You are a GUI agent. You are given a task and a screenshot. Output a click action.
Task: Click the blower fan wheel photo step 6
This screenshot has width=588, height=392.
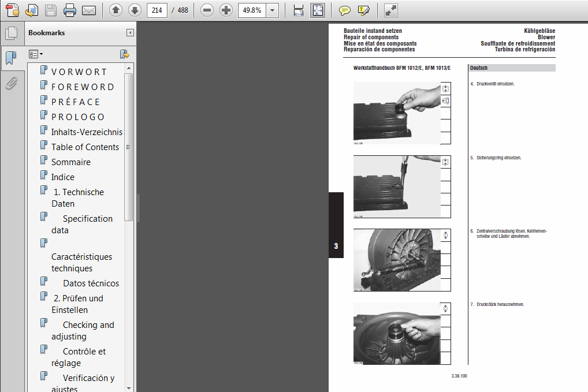(x=397, y=260)
